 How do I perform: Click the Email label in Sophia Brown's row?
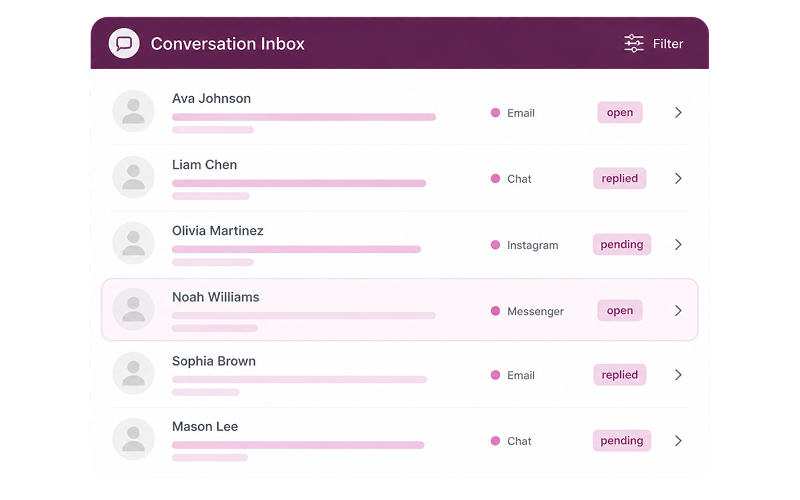(521, 376)
